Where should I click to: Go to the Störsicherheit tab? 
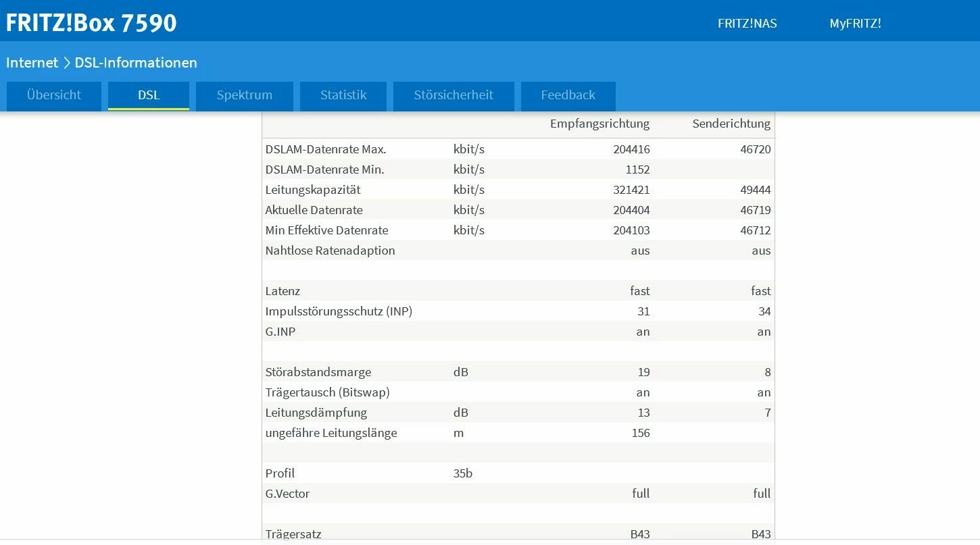tap(454, 95)
